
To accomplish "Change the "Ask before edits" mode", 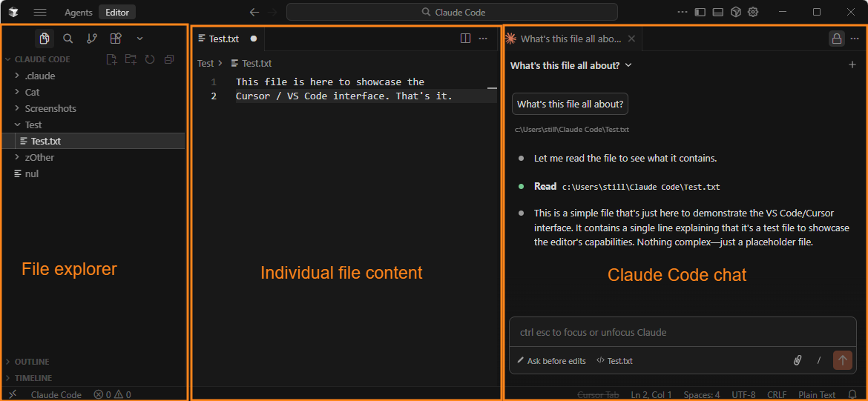I will pyautogui.click(x=551, y=361).
